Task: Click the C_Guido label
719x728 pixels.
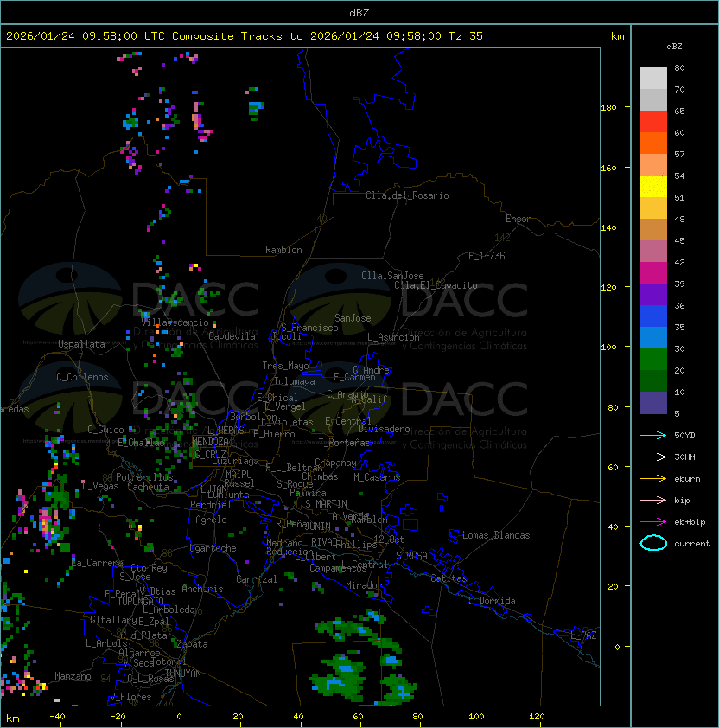Action: tap(105, 430)
